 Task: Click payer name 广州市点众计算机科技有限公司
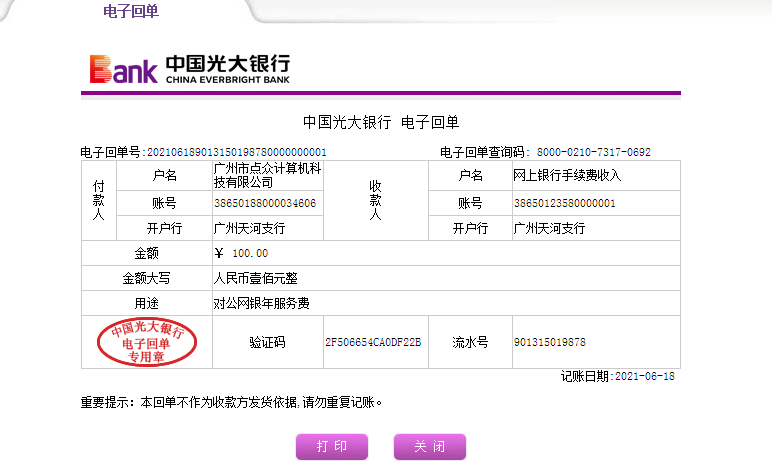[267, 175]
